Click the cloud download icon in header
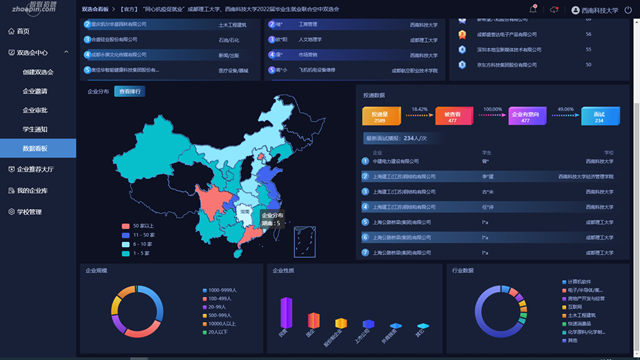This screenshot has width=640, height=360. pyautogui.click(x=554, y=9)
